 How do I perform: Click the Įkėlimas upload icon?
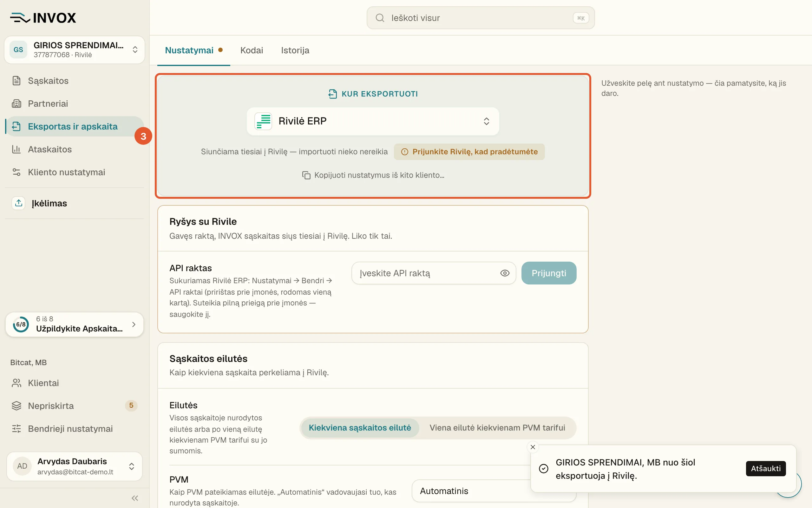[x=18, y=203]
